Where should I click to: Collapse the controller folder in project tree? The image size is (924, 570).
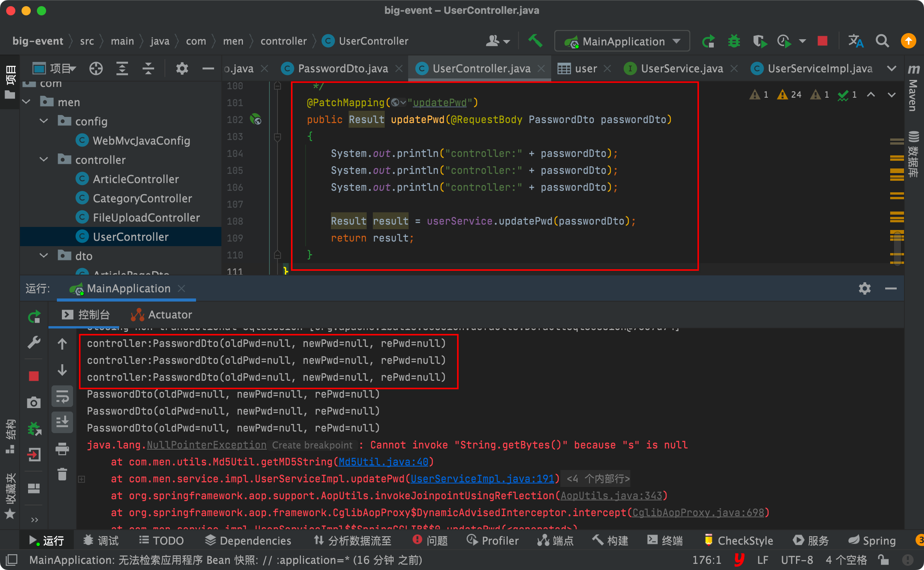(44, 160)
